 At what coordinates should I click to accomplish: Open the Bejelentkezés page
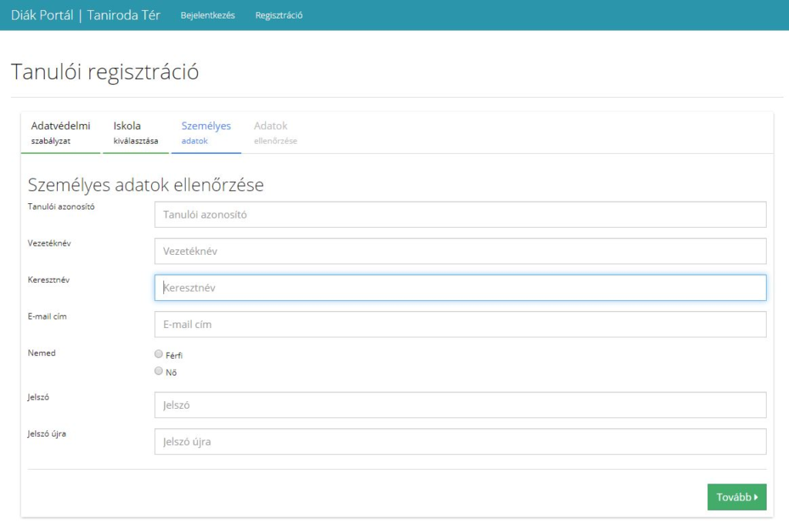207,15
